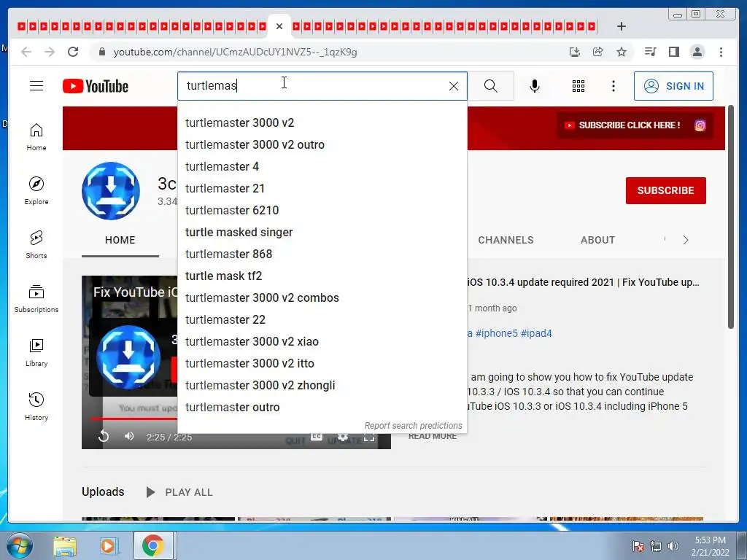Screen dimensions: 747x560
Task: Open Windows Explorer from taskbar
Action: click(x=65, y=546)
